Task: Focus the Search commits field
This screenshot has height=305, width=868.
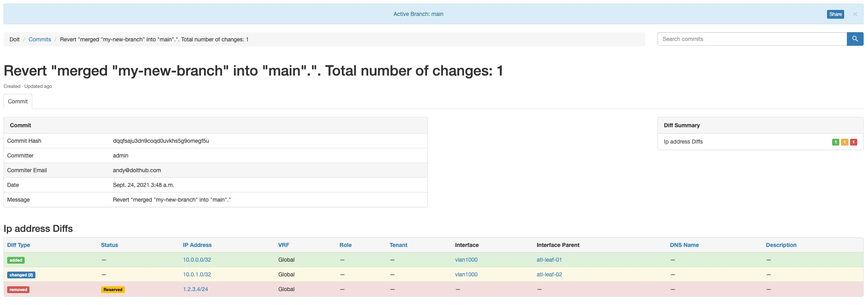Action: tap(751, 39)
